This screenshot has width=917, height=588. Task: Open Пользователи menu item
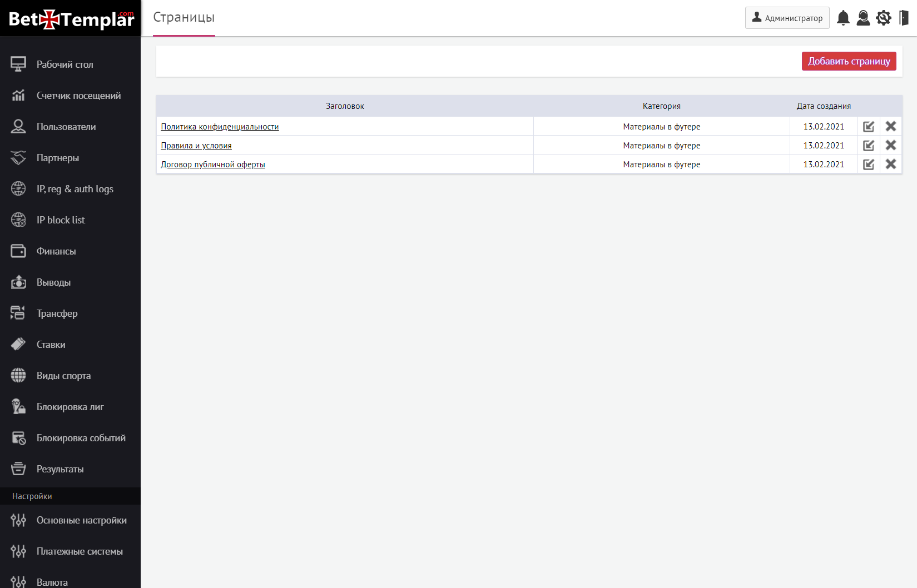[66, 127]
